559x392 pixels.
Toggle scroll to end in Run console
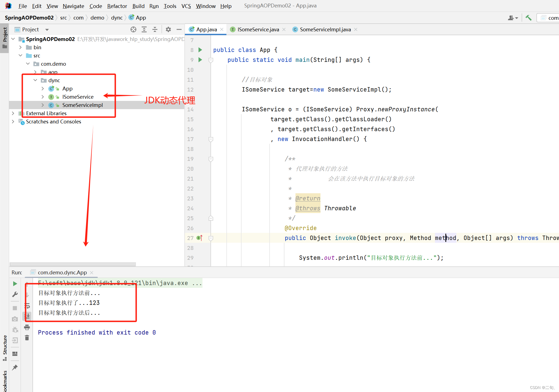click(27, 316)
